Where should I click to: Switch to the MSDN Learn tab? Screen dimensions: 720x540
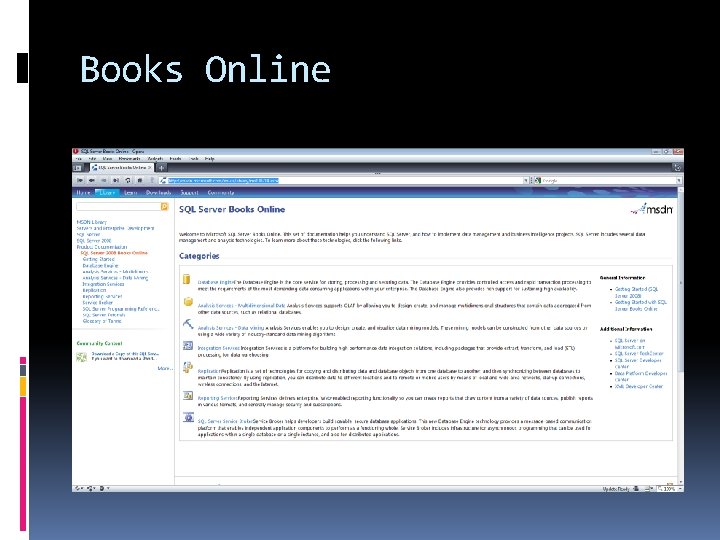130,192
